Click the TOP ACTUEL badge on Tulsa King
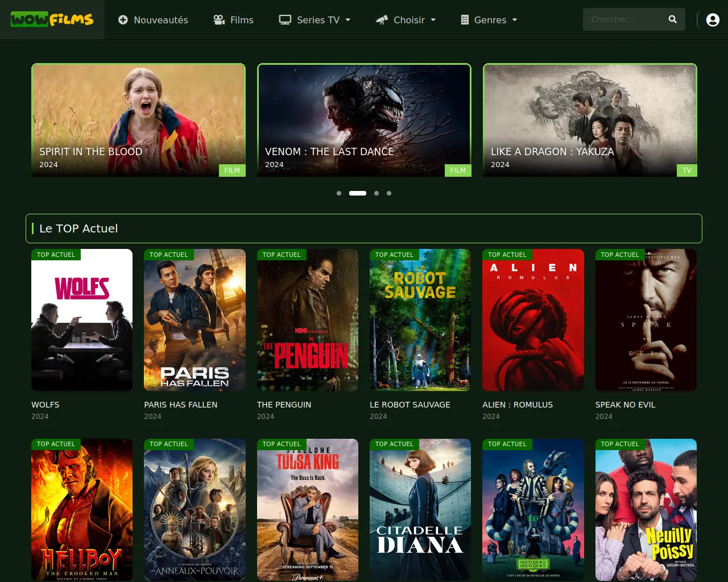Image resolution: width=728 pixels, height=582 pixels. click(282, 444)
